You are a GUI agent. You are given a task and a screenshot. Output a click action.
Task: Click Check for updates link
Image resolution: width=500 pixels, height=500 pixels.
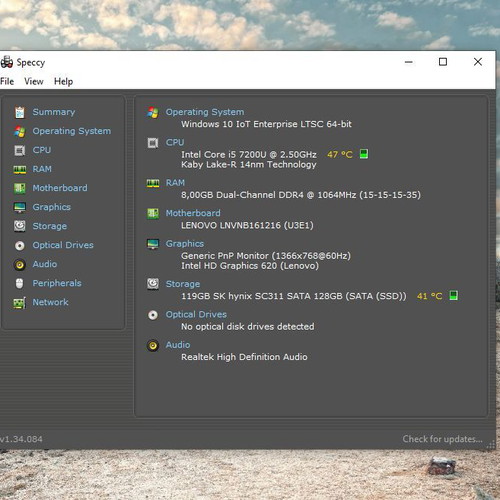pos(442,439)
